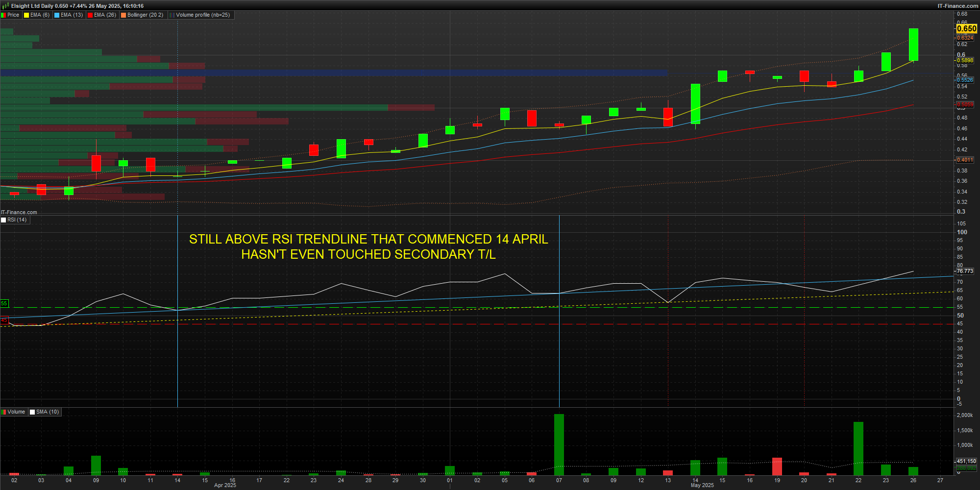
Task: Select the EMA (26) indicator label
Action: [x=105, y=15]
